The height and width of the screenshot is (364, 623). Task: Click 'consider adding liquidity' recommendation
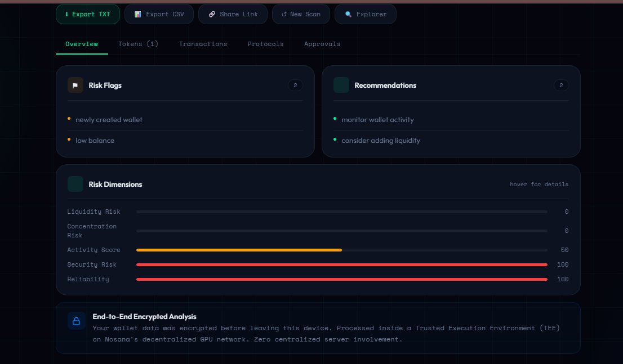tap(381, 141)
